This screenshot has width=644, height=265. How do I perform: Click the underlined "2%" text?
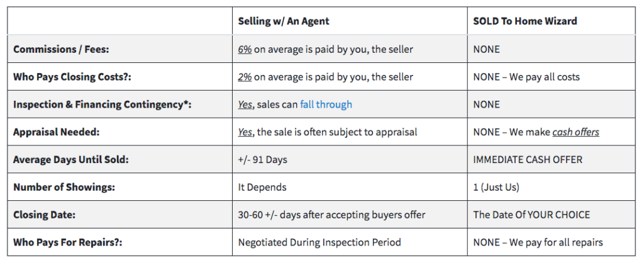tap(245, 77)
